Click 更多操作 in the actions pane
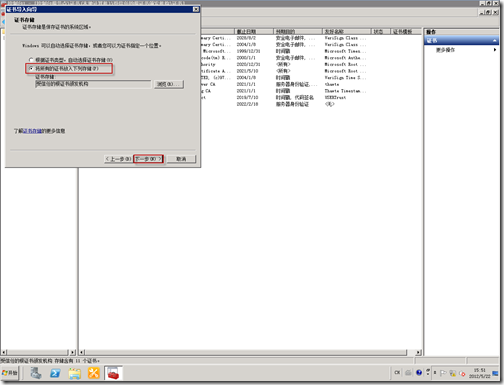The image size is (504, 385). (445, 50)
